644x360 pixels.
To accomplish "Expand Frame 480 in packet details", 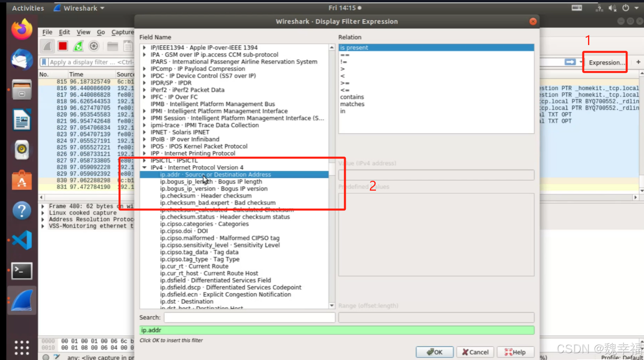I will pos(43,206).
